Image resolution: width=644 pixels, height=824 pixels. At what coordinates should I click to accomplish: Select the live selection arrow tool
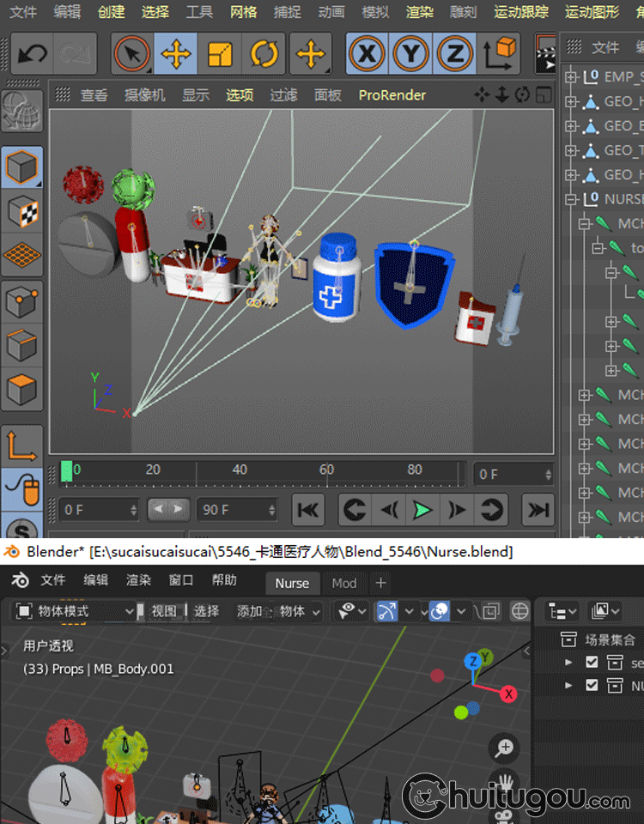pos(131,55)
